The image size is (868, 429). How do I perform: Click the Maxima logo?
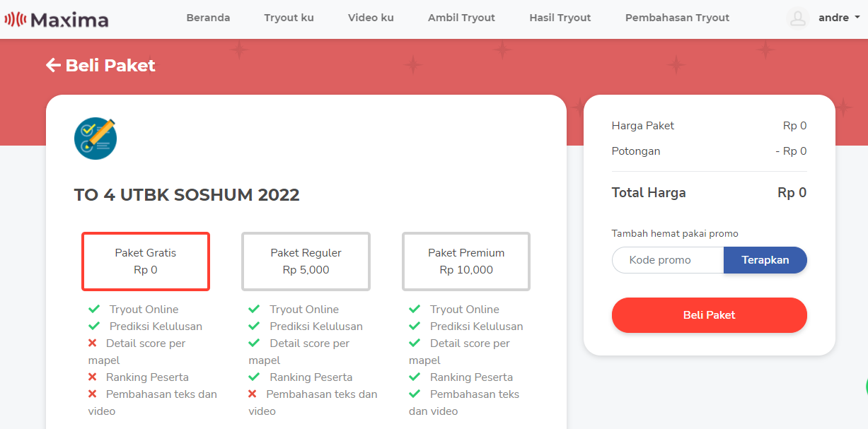55,18
